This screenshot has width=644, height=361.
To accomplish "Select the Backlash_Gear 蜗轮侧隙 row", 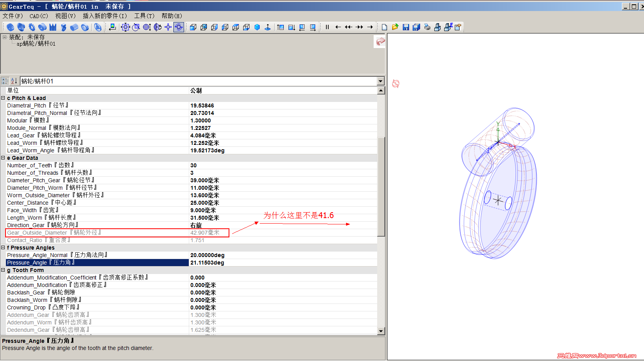I will pyautogui.click(x=191, y=293).
